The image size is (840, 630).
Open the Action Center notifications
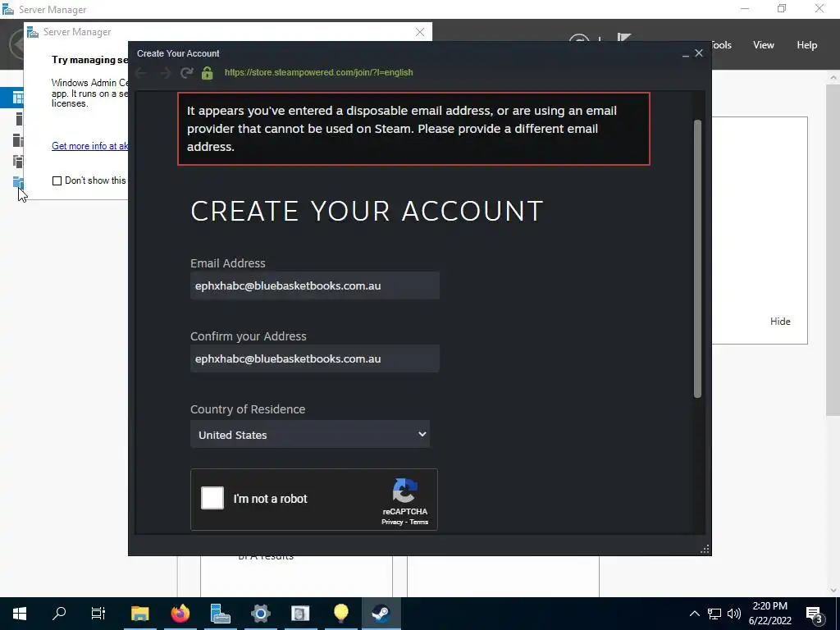tap(815, 615)
